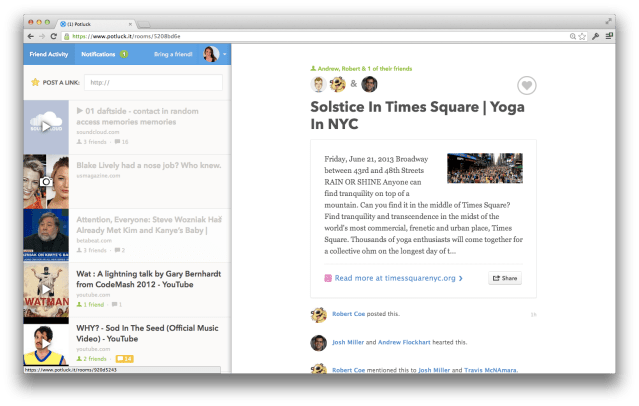Click the Times Square crowd thumbnail image
This screenshot has height=406, width=639.
485,168
